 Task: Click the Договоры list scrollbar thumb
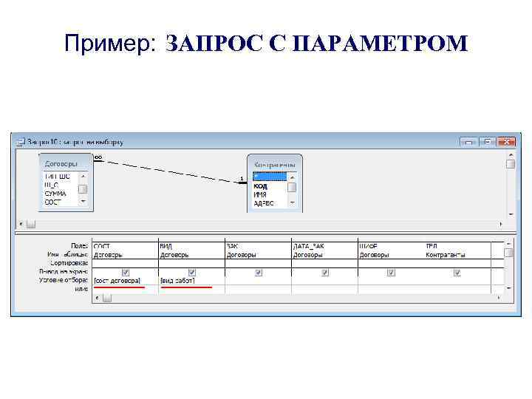(83, 189)
